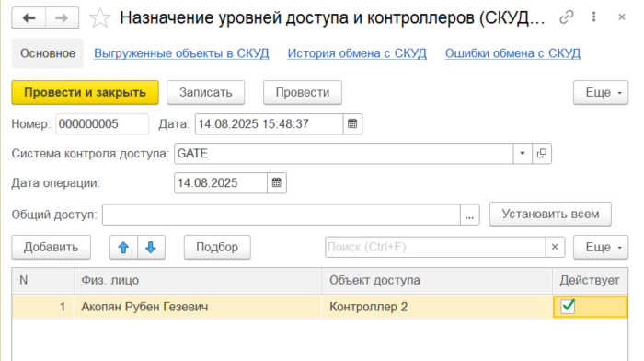644x361 pixels.
Task: Open the top Еще menu
Action: 601,92
